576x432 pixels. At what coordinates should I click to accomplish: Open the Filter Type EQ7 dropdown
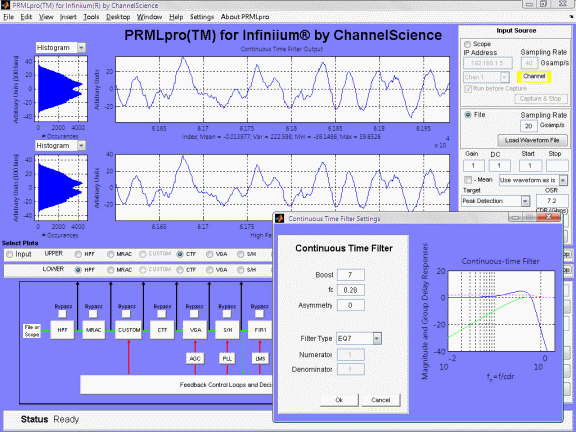tap(359, 338)
